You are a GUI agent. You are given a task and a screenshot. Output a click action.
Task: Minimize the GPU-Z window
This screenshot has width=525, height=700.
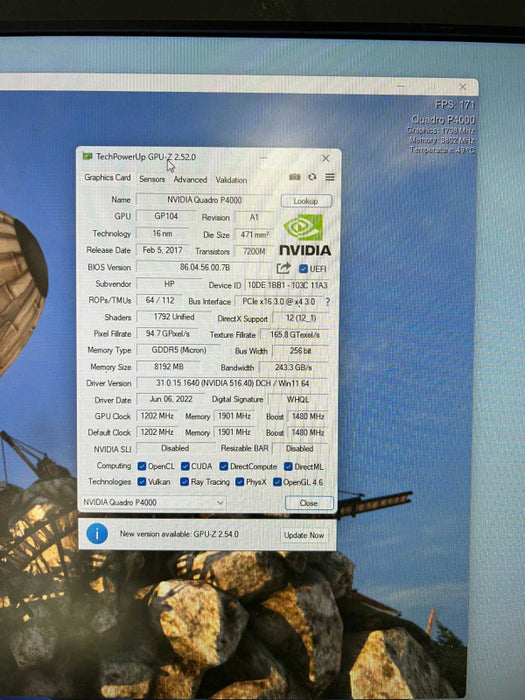coord(263,157)
